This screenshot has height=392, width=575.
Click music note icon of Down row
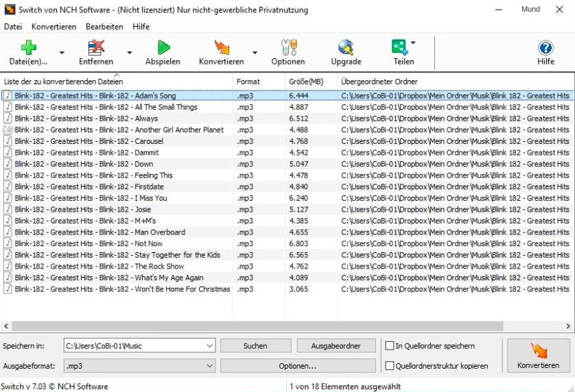[x=8, y=163]
